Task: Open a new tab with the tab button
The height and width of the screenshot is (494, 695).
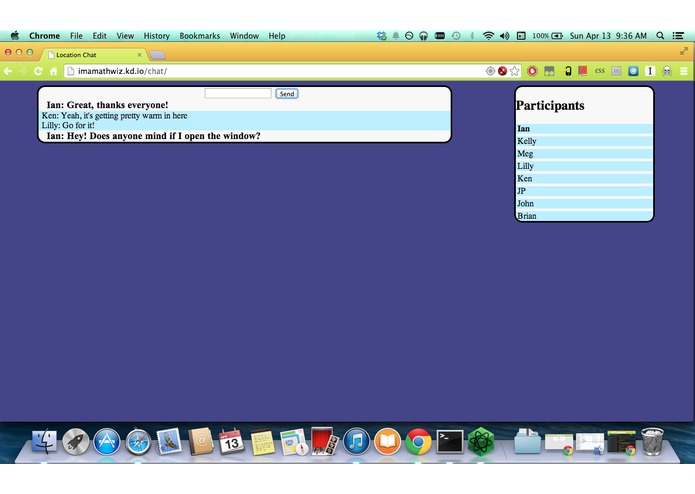Action: tap(157, 55)
